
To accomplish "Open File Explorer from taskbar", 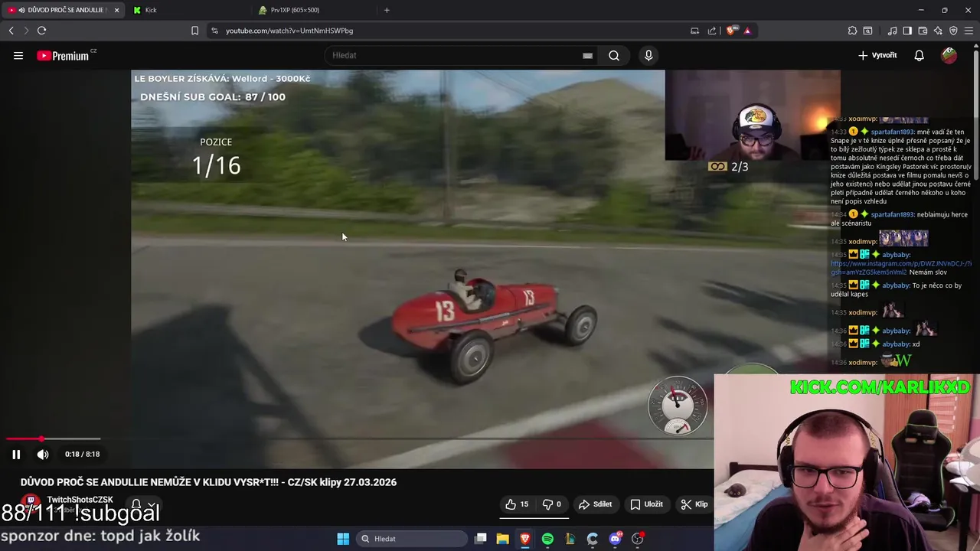I will pyautogui.click(x=502, y=539).
